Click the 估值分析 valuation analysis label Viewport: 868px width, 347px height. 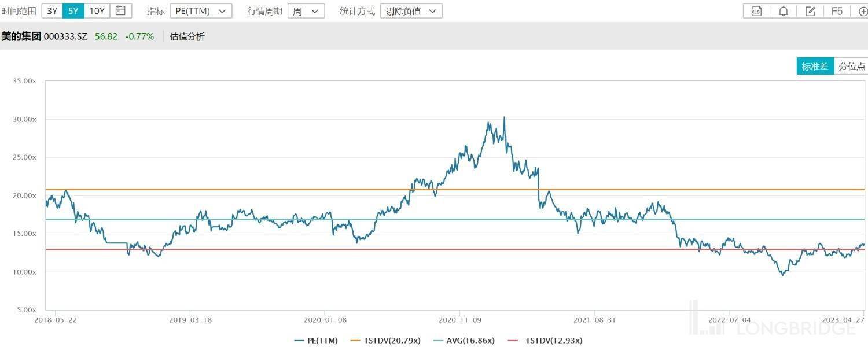click(187, 36)
